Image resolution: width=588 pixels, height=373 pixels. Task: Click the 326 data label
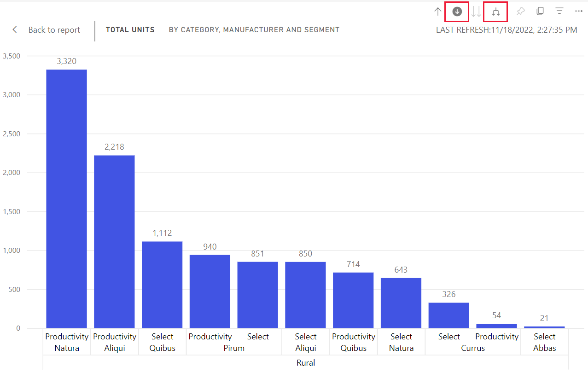pos(449,294)
